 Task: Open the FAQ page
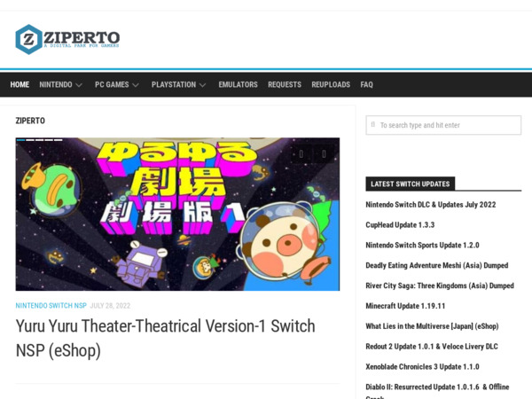pos(366,84)
